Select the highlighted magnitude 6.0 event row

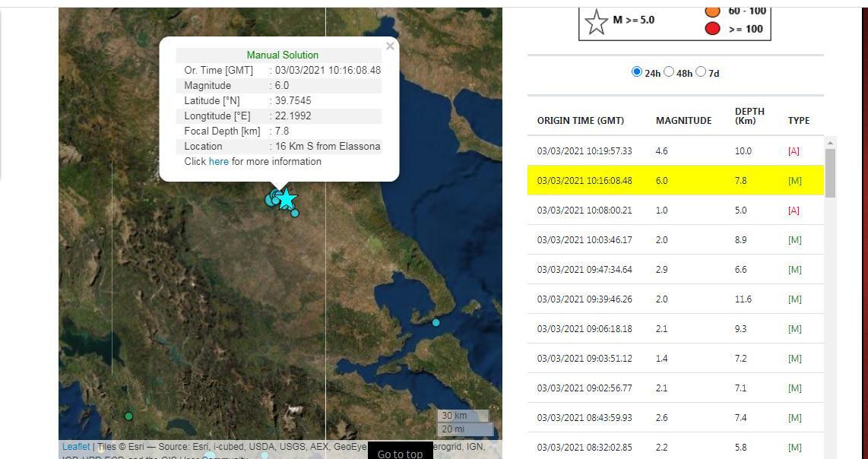(x=675, y=180)
